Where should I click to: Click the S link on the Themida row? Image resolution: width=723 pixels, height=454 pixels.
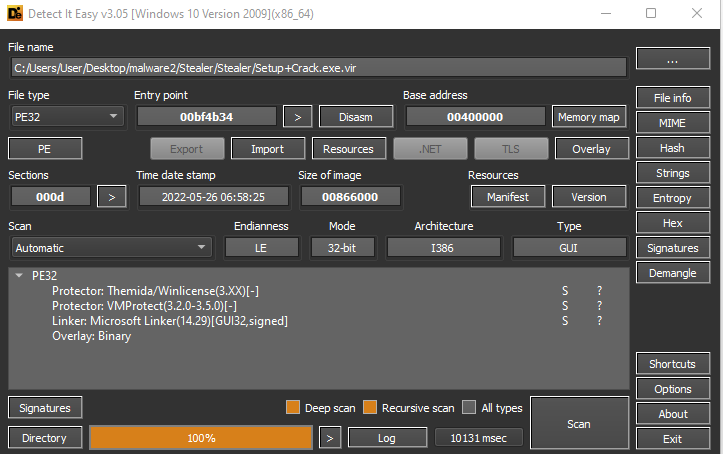click(565, 291)
